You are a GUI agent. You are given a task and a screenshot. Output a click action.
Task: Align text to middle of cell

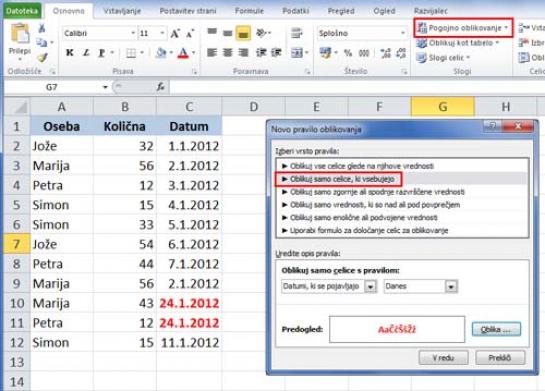click(227, 33)
